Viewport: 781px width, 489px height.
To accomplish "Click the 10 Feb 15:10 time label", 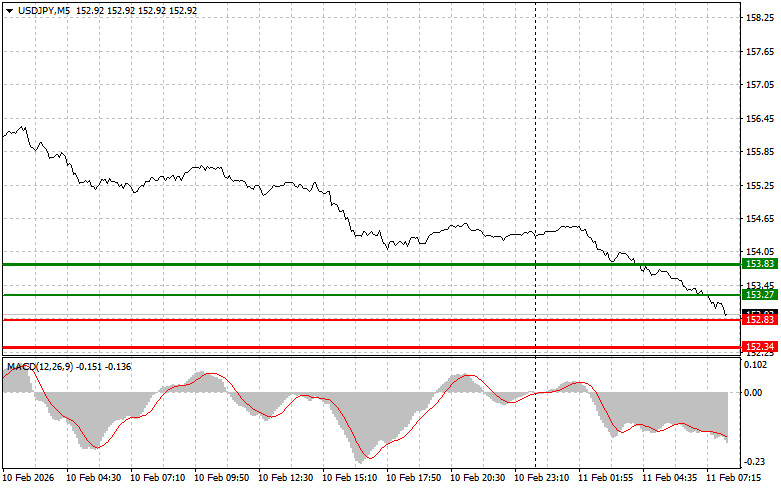I will coord(349,478).
